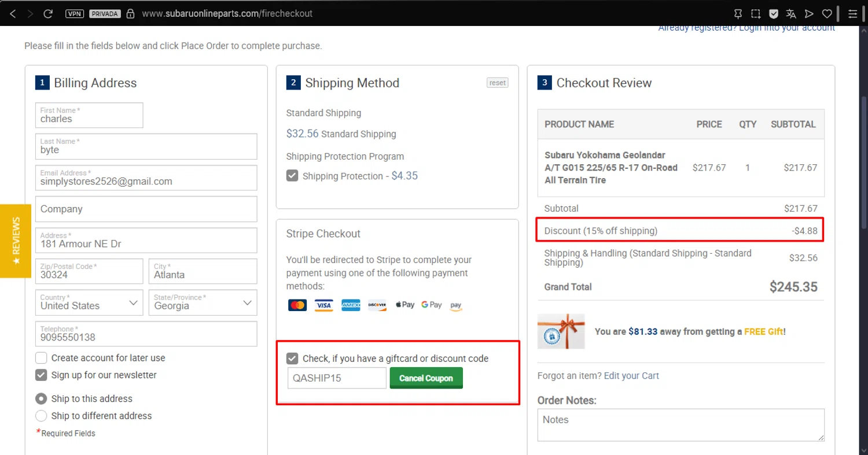The height and width of the screenshot is (455, 868).
Task: Select Ship to different address radio
Action: 41,416
